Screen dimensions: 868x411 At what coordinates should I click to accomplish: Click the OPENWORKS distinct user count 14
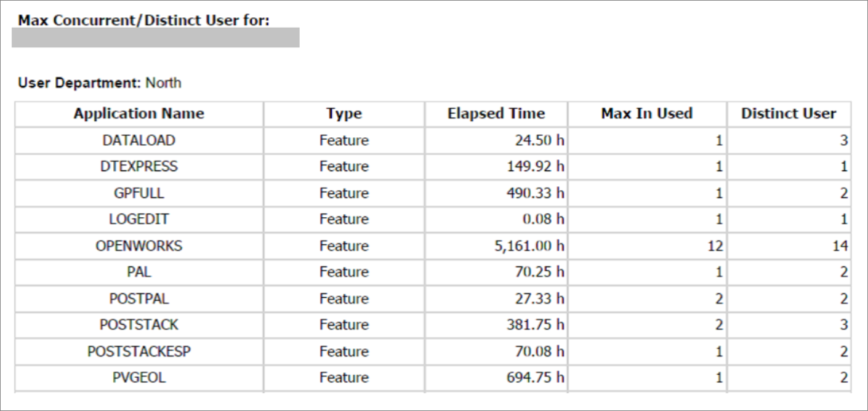tap(840, 246)
